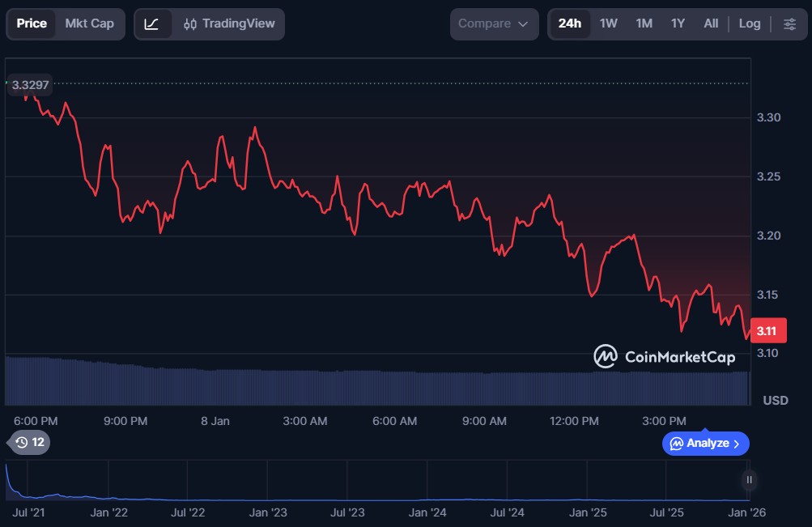Show the 1Y time range
This screenshot has width=812, height=527.
point(678,23)
